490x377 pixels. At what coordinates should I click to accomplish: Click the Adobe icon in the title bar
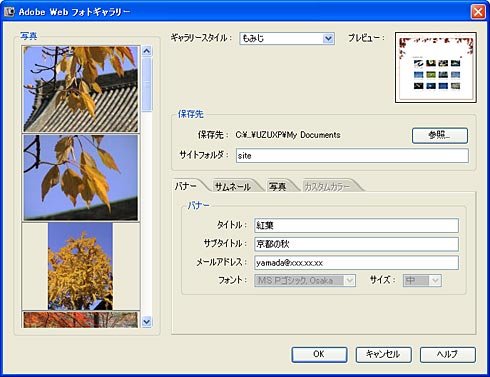point(9,12)
